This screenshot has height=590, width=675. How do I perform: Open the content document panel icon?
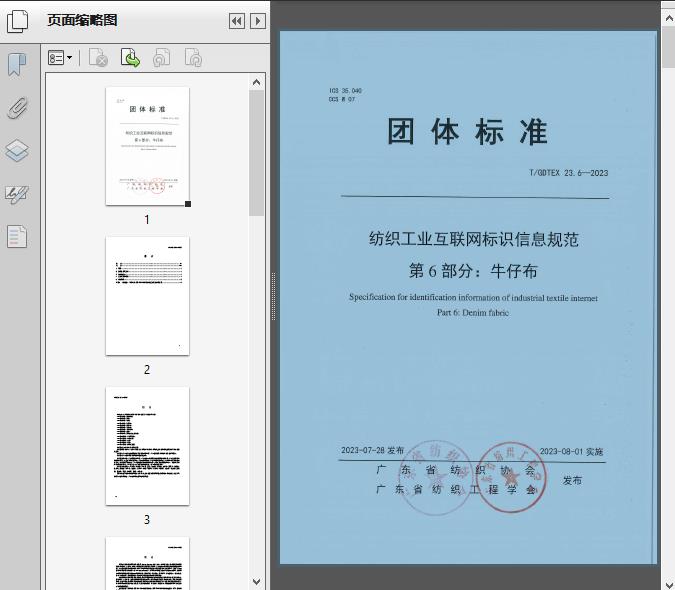click(x=17, y=236)
